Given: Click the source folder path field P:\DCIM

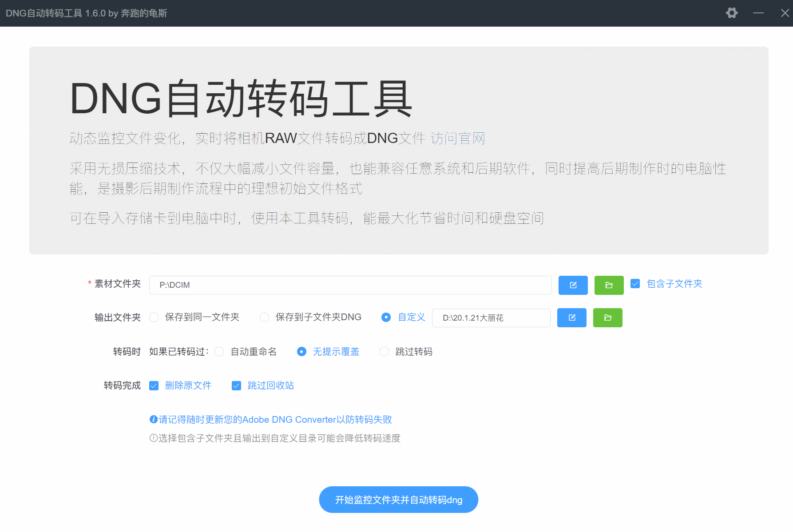Looking at the screenshot, I should coord(350,285).
